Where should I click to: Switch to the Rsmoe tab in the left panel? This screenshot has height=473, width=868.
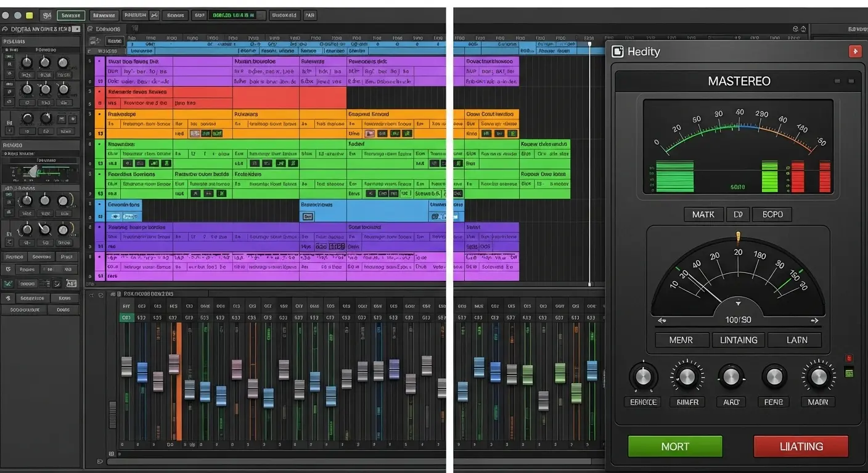(14, 257)
